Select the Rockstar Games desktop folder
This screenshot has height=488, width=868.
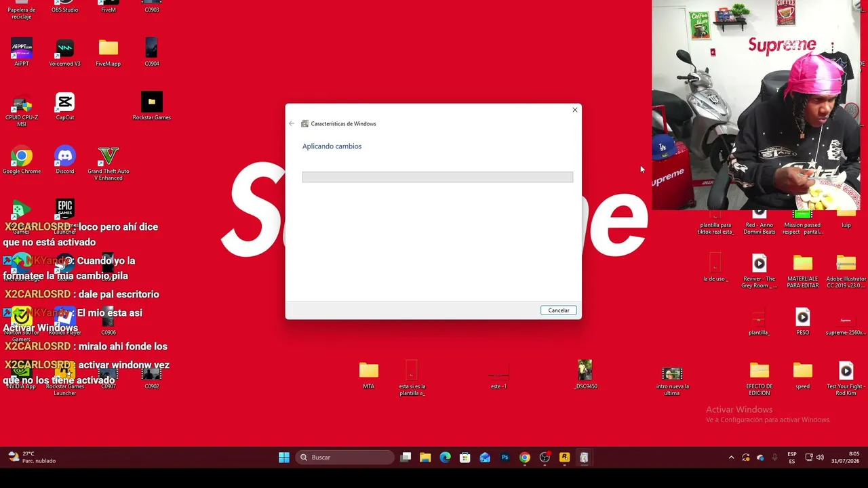(x=152, y=107)
